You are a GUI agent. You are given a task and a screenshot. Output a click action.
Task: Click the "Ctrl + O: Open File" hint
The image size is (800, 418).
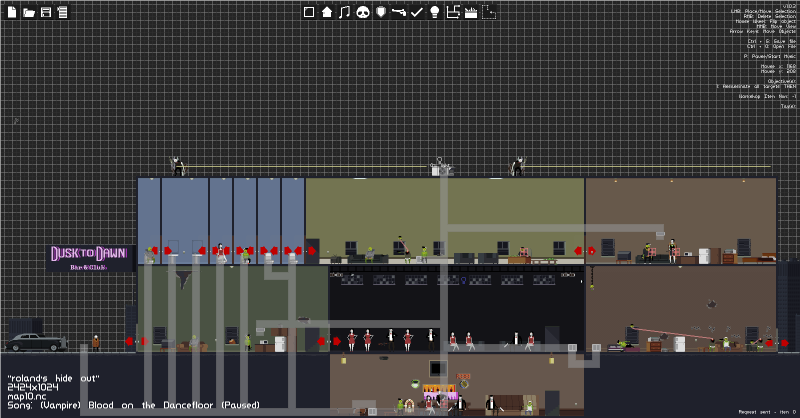tap(771, 46)
